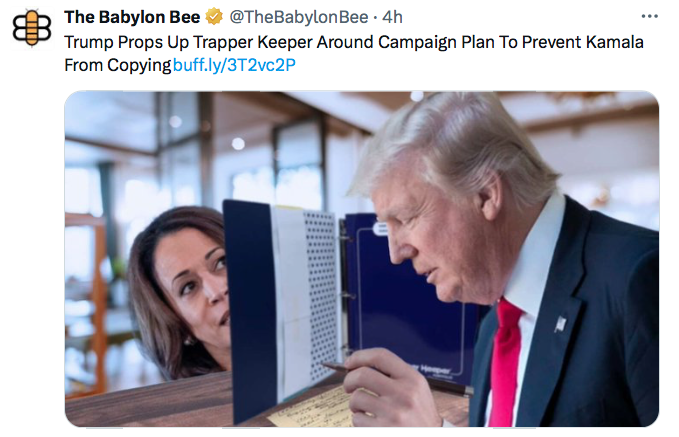Open The Babylon Bee profile avatar
This screenshot has width=679, height=437.
32,28
